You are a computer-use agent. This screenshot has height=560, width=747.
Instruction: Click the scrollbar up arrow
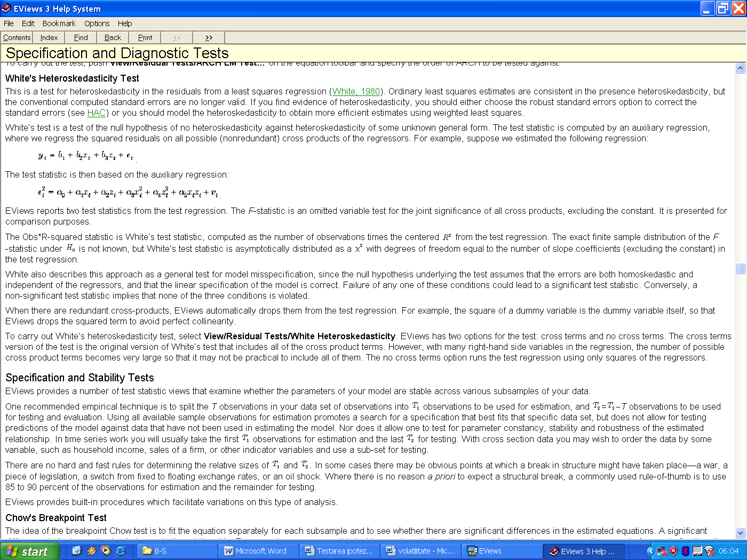[740, 68]
